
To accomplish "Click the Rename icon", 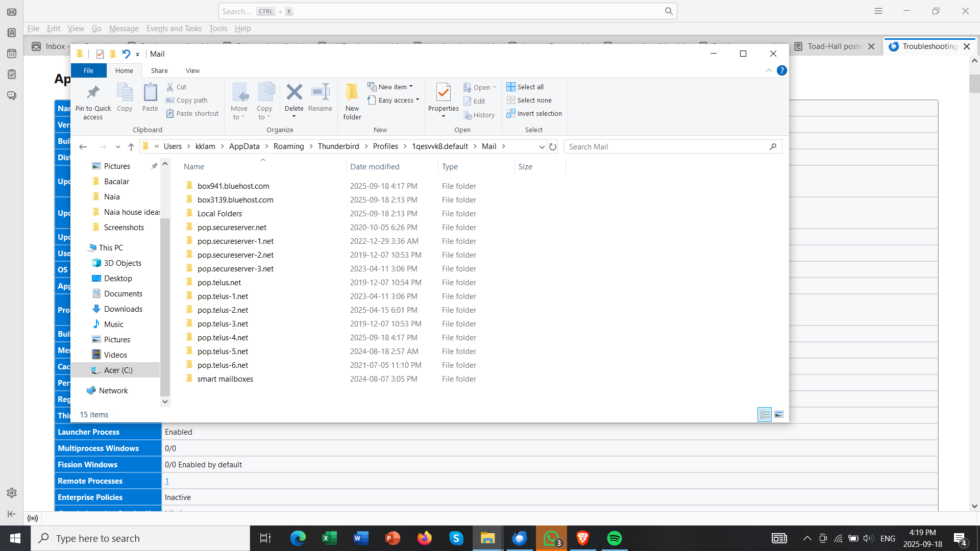I will [321, 92].
